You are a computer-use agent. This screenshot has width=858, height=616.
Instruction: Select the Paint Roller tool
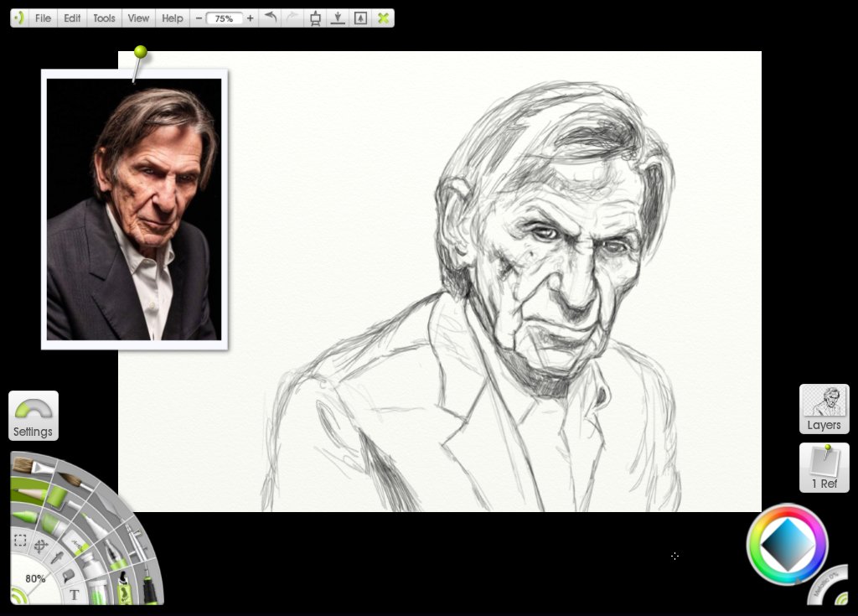[x=58, y=499]
